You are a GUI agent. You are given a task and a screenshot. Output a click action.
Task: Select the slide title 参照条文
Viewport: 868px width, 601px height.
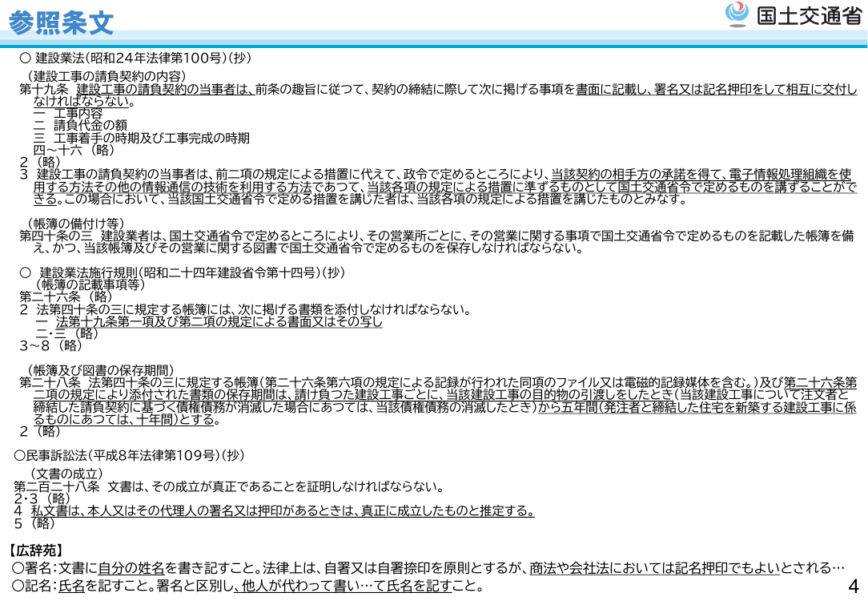tap(61, 22)
